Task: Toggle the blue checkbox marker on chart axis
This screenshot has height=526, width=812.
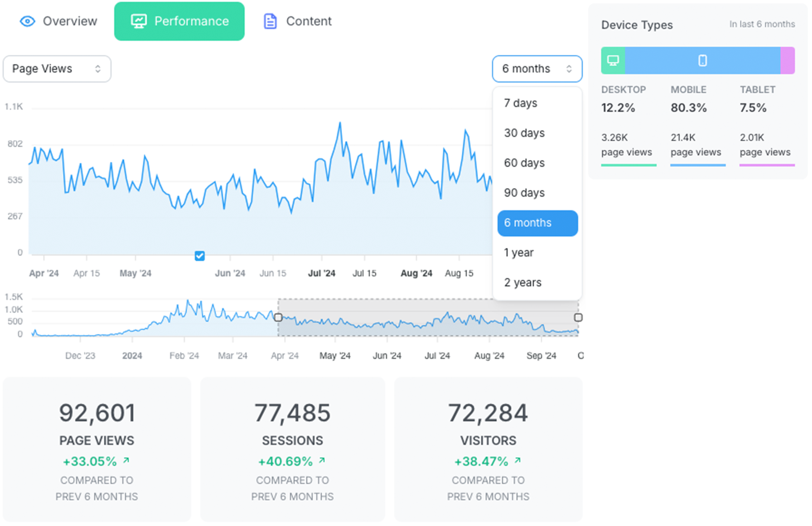Action: [199, 256]
